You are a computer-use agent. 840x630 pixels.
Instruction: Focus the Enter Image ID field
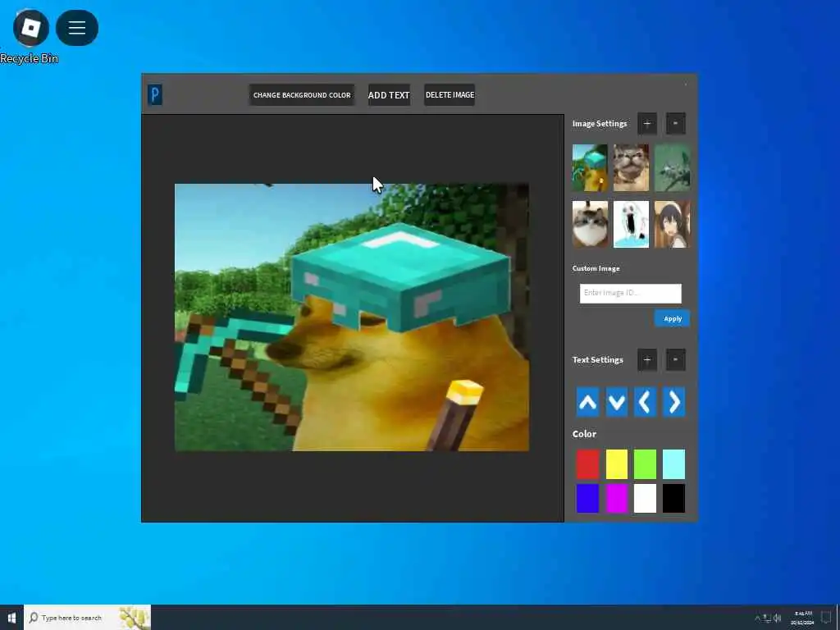point(631,293)
